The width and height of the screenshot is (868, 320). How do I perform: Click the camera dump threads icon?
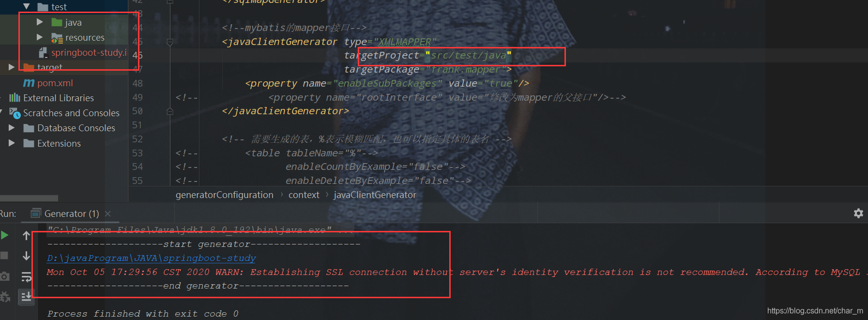[x=4, y=276]
